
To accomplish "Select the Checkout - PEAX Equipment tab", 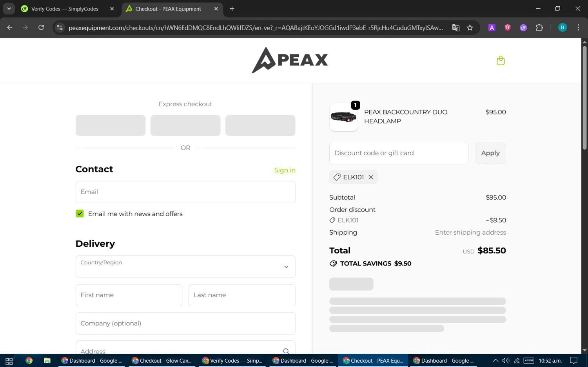I will click(168, 9).
